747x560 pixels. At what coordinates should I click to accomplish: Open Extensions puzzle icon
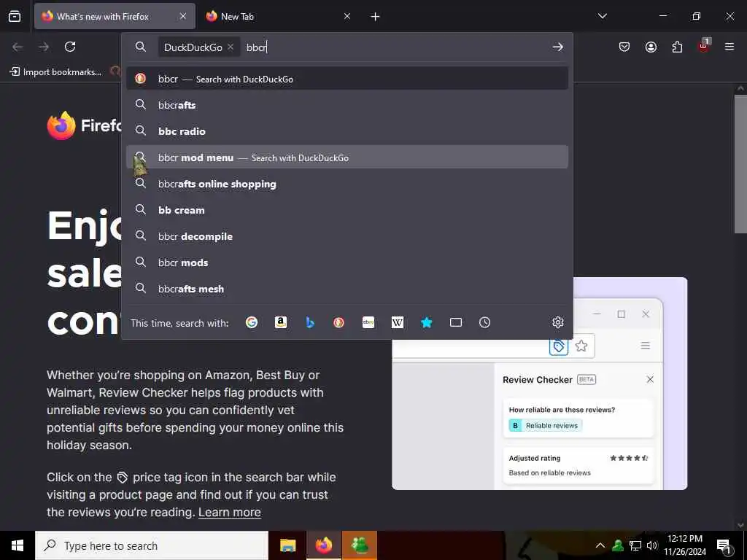coord(677,47)
